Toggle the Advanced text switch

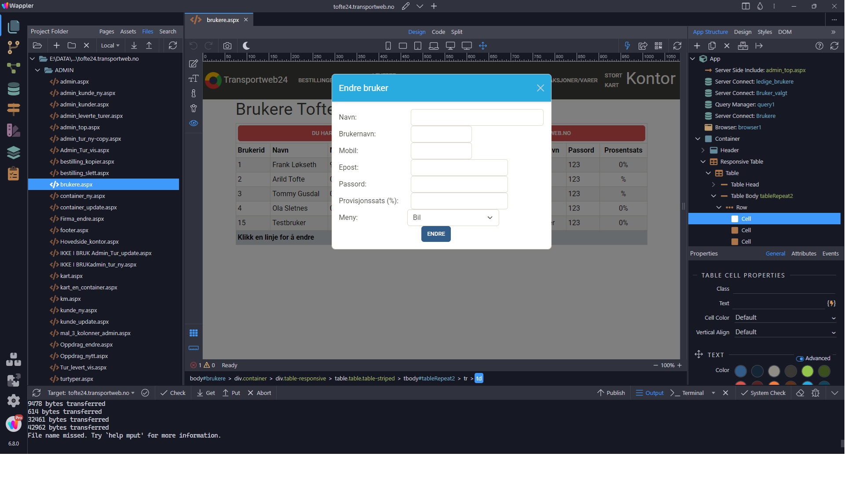click(800, 358)
